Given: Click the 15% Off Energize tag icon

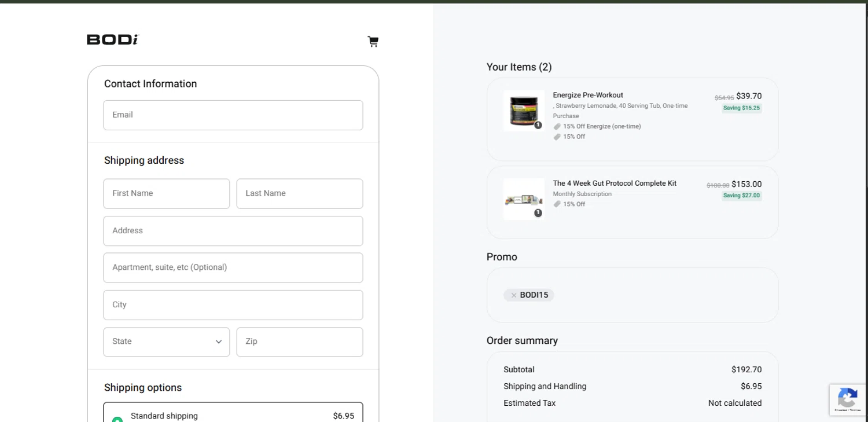Looking at the screenshot, I should [x=557, y=126].
